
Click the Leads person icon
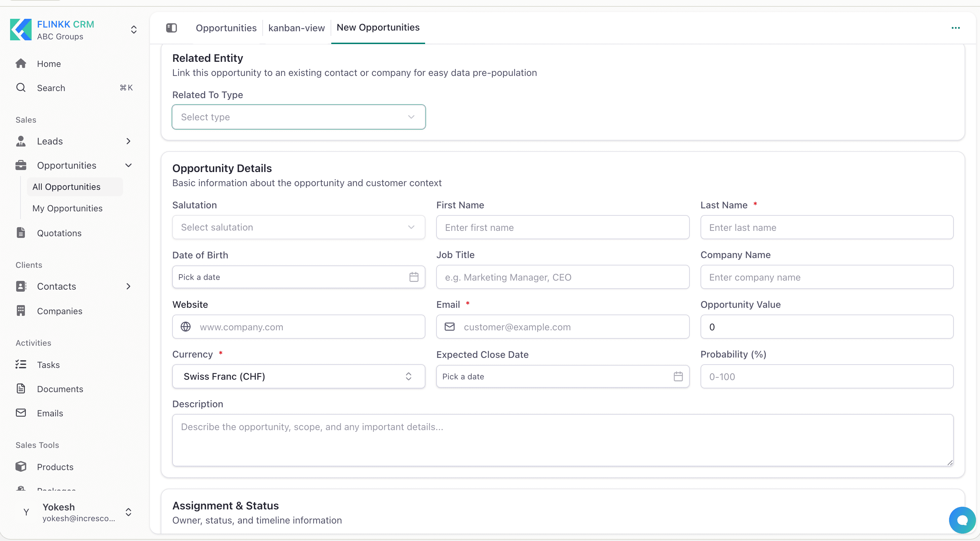(x=21, y=141)
